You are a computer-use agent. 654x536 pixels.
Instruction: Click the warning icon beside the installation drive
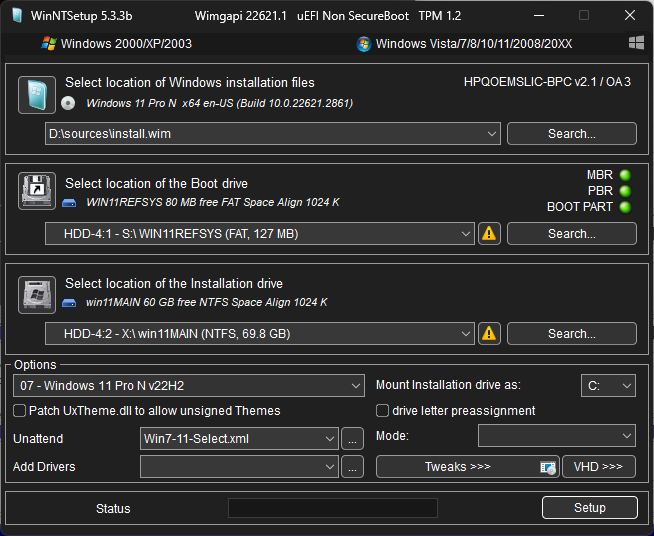489,333
